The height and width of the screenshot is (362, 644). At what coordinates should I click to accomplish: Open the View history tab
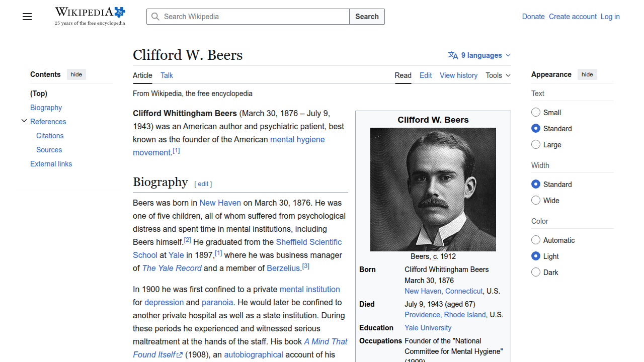(x=458, y=75)
